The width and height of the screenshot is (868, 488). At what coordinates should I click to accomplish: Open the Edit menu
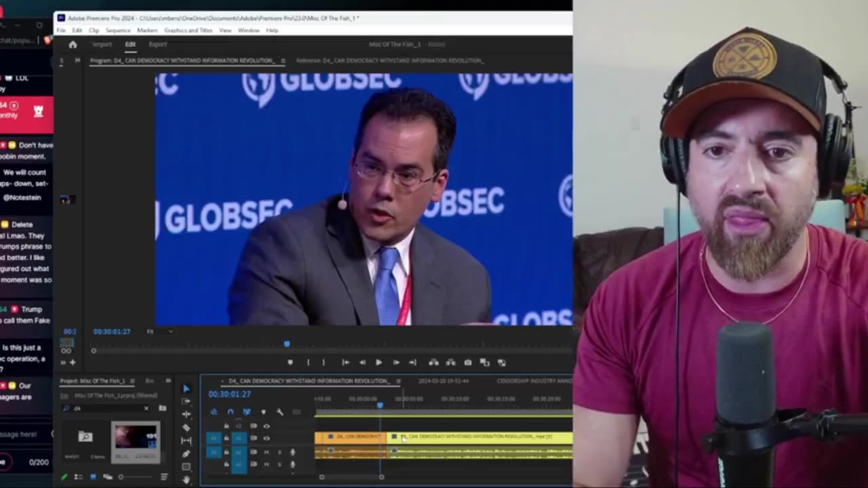[x=77, y=30]
